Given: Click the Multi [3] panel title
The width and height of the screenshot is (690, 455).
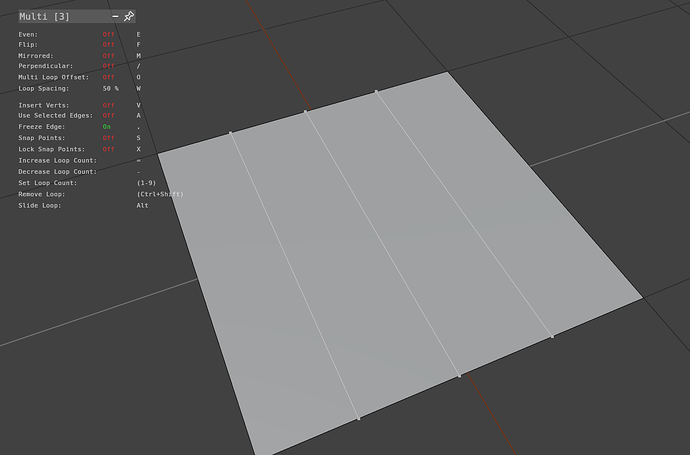Looking at the screenshot, I should [x=44, y=16].
